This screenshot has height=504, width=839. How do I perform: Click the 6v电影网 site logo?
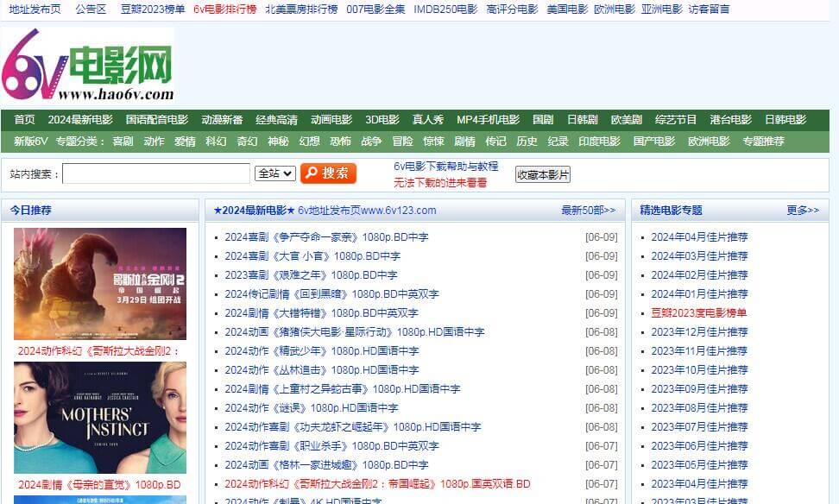click(x=88, y=66)
